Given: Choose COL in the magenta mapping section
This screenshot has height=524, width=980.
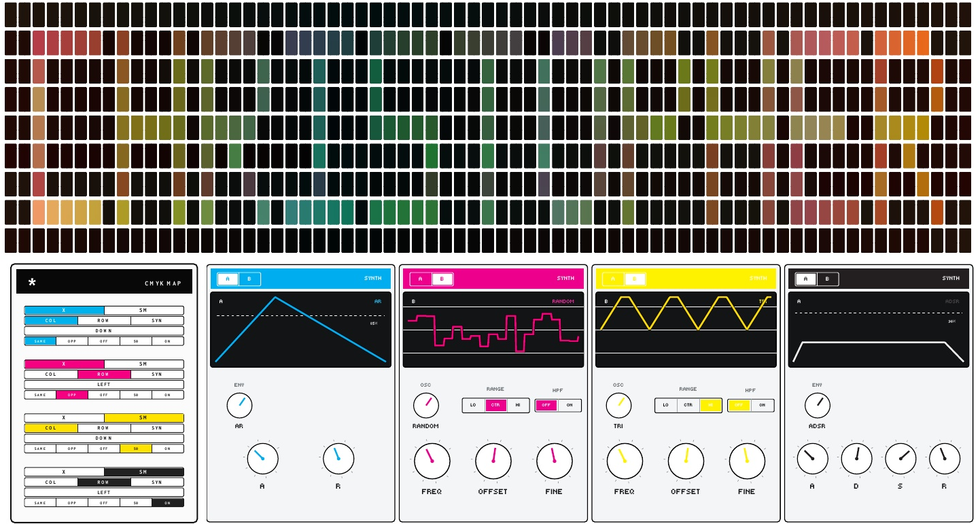Looking at the screenshot, I should pyautogui.click(x=51, y=374).
